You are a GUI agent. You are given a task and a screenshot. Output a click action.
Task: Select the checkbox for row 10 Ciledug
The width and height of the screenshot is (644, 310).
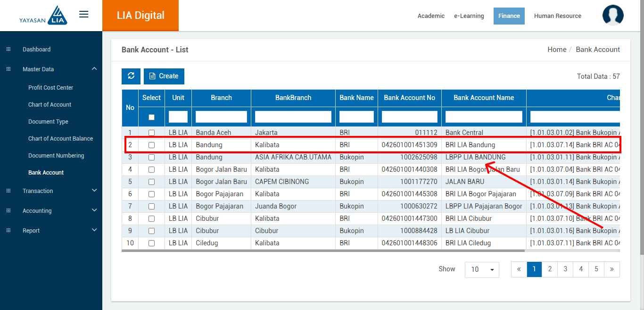pyautogui.click(x=151, y=243)
